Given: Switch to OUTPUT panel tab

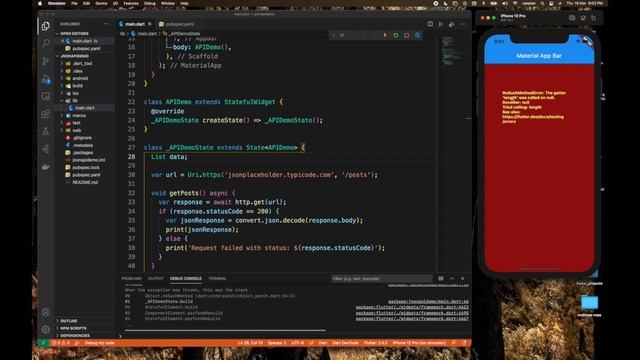Looking at the screenshot, I should pyautogui.click(x=156, y=278).
